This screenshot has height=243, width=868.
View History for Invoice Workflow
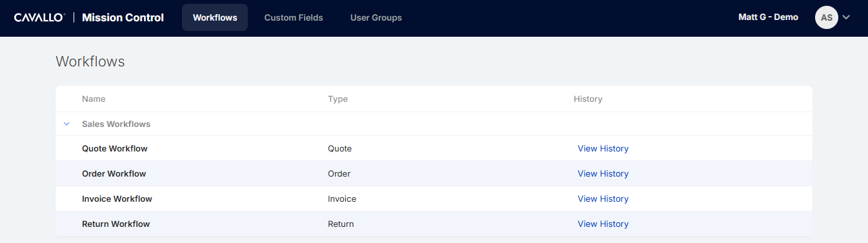(603, 199)
